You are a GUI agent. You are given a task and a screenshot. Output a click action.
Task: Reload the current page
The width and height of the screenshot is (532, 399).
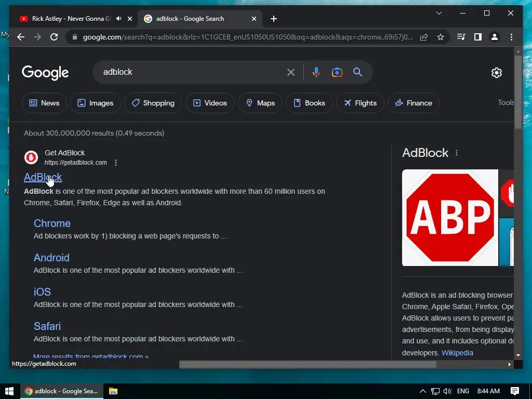[x=54, y=37]
